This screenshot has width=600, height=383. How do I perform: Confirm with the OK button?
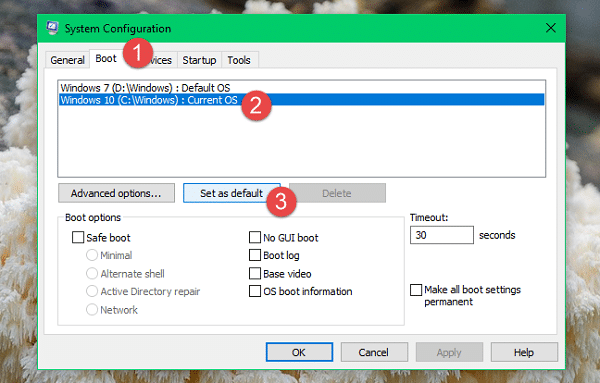tap(299, 352)
